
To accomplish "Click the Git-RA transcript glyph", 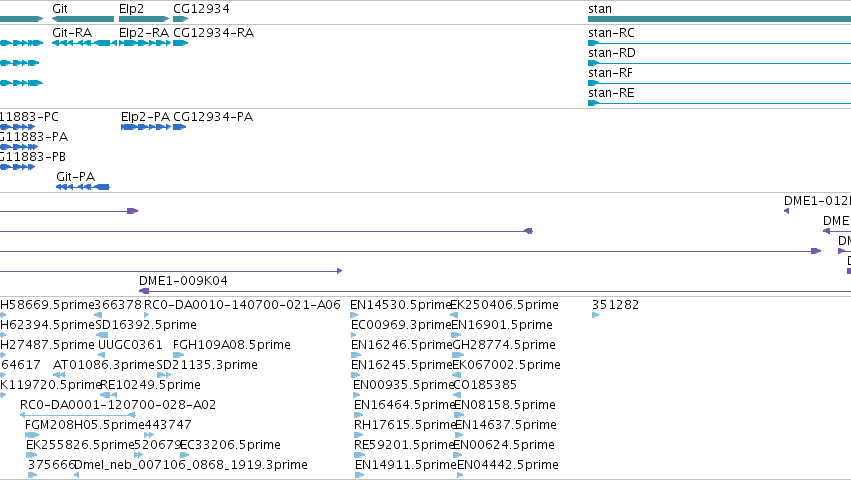I will point(84,43).
